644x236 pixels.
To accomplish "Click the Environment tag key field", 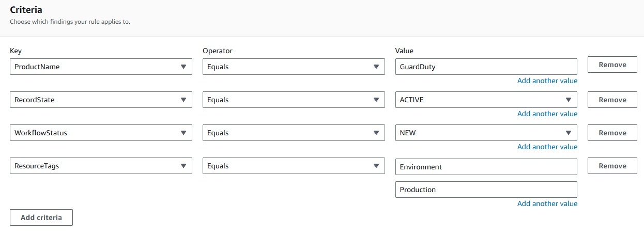I will [x=485, y=167].
